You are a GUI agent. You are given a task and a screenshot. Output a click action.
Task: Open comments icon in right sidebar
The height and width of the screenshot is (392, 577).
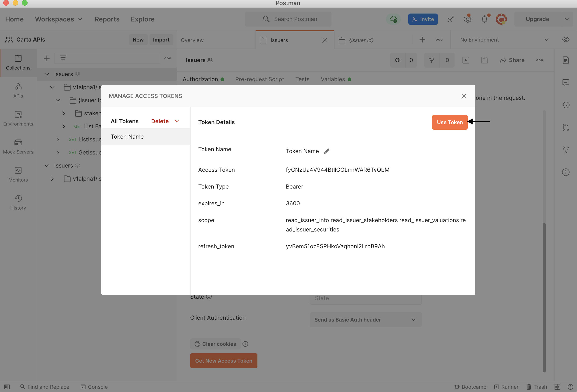tap(566, 82)
